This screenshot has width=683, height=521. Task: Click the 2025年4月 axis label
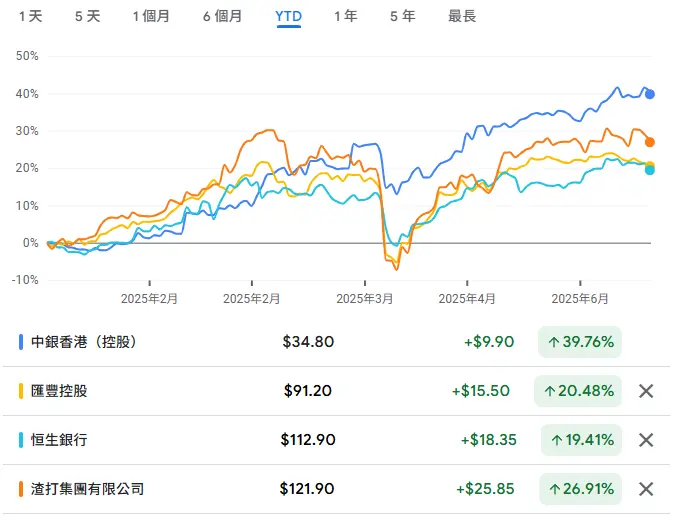[x=467, y=299]
